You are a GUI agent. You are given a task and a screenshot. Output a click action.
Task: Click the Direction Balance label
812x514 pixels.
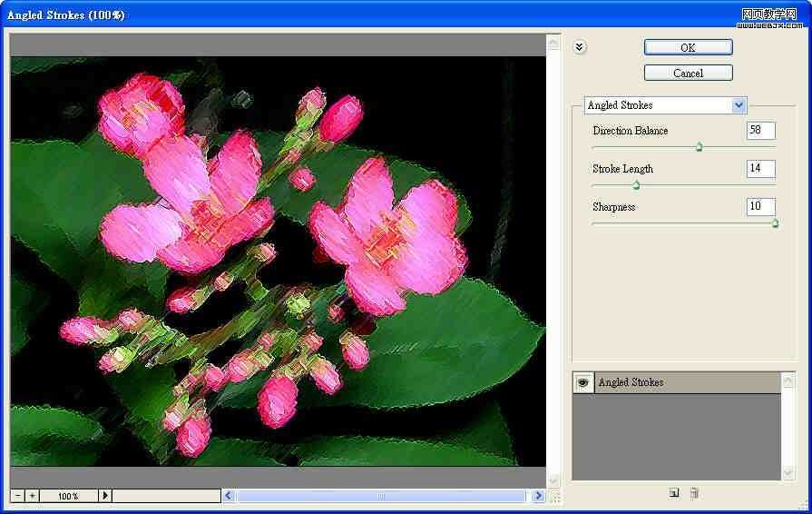click(x=631, y=131)
